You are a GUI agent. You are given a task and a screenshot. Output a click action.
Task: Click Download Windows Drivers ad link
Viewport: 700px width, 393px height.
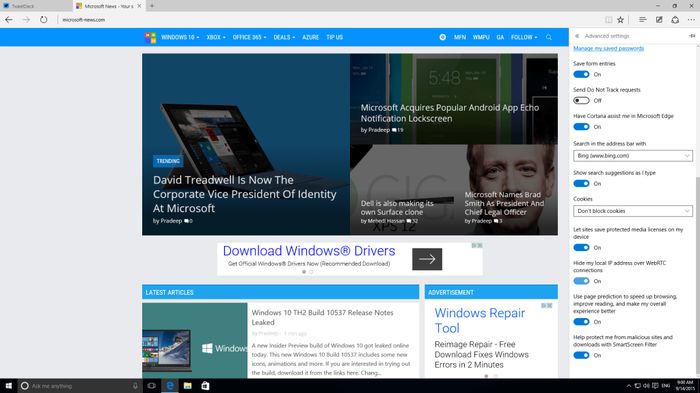[309, 251]
